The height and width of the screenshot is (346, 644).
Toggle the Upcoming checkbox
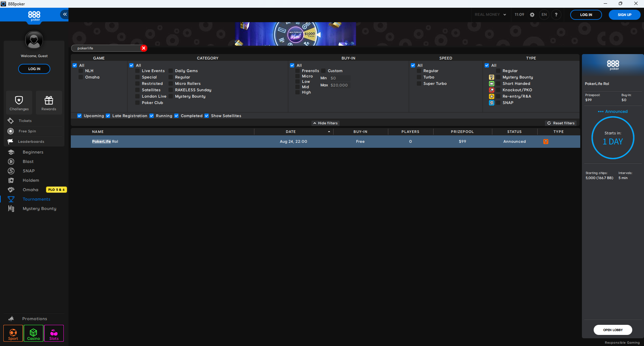click(x=80, y=116)
